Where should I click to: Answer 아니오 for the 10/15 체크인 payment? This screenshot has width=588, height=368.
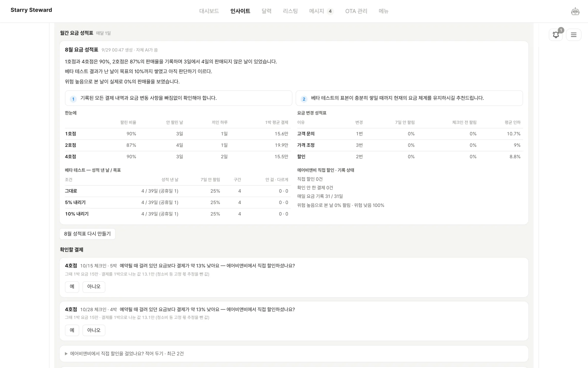tap(94, 287)
